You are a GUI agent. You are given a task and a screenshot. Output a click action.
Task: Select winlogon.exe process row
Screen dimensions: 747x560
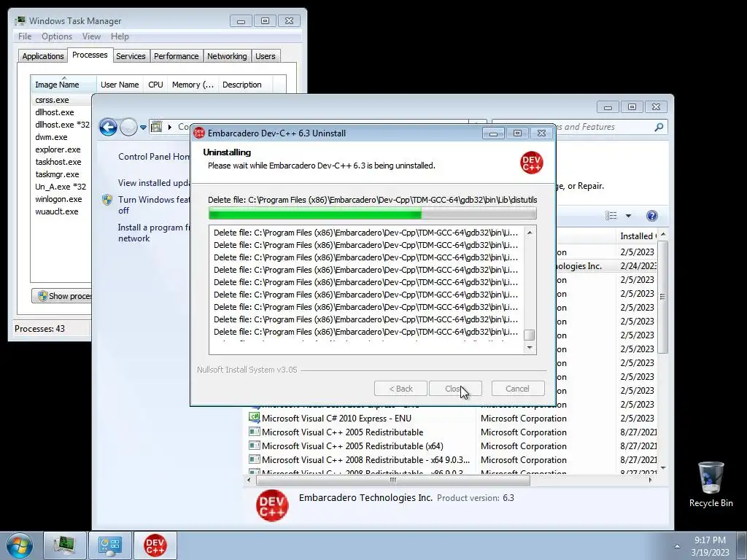(x=62, y=199)
